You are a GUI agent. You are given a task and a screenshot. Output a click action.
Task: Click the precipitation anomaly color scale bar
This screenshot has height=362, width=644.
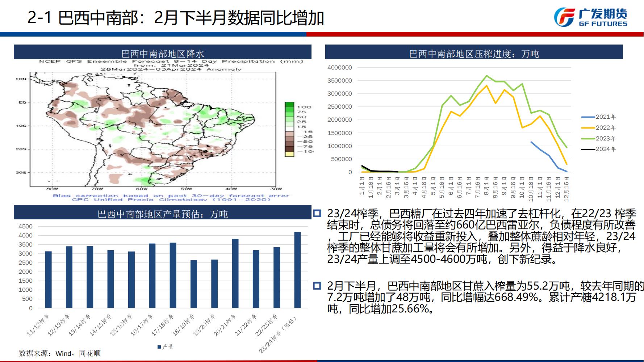pos(289,129)
